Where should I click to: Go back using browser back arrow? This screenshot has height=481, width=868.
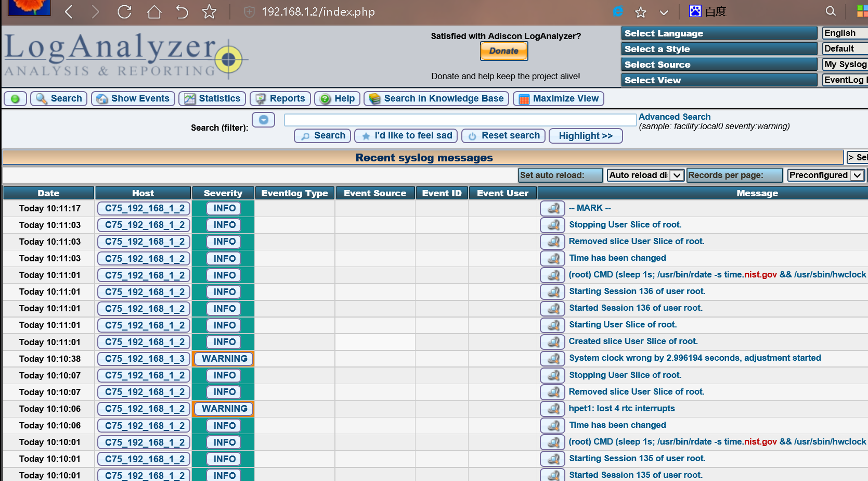69,11
